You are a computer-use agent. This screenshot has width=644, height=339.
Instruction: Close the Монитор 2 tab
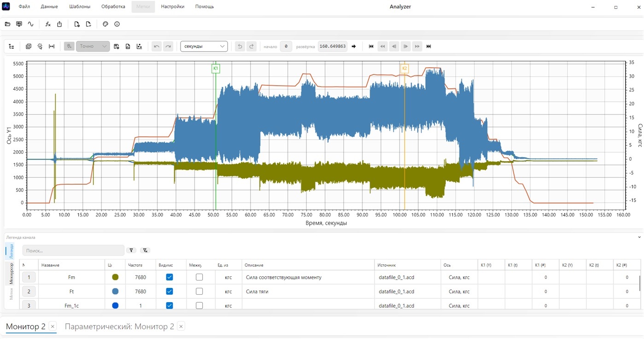click(53, 327)
